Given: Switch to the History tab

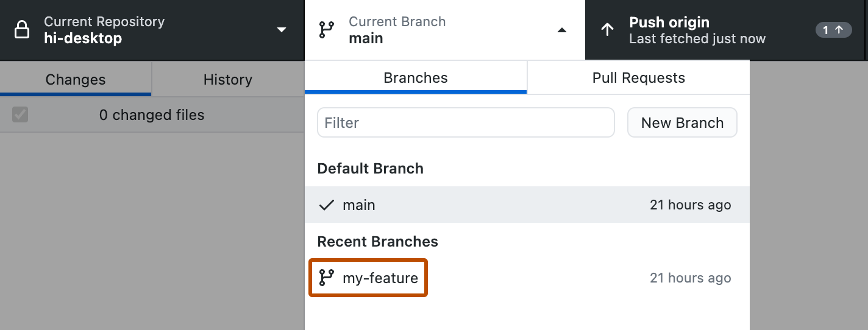Looking at the screenshot, I should pyautogui.click(x=227, y=80).
